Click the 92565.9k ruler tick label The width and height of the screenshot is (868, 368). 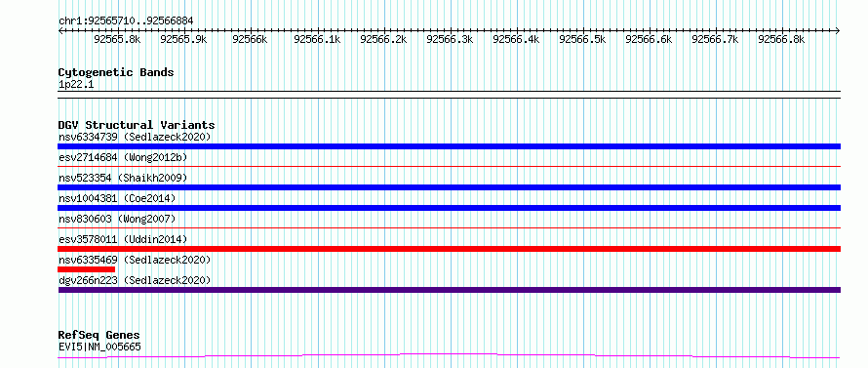[183, 39]
